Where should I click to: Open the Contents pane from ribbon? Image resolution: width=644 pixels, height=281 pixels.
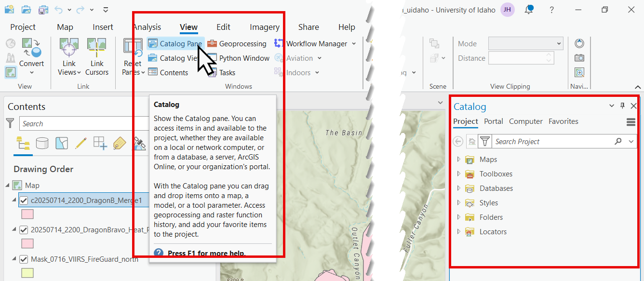pyautogui.click(x=168, y=72)
